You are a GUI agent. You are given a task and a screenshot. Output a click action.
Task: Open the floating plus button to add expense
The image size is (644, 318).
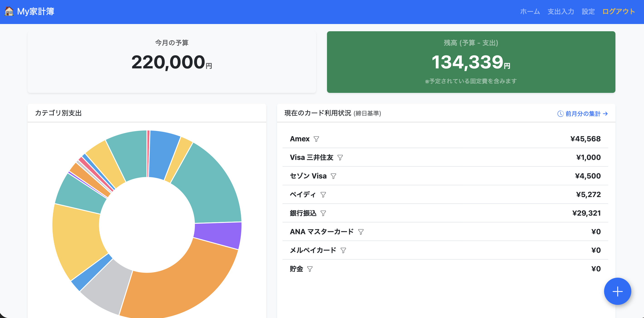point(617,291)
